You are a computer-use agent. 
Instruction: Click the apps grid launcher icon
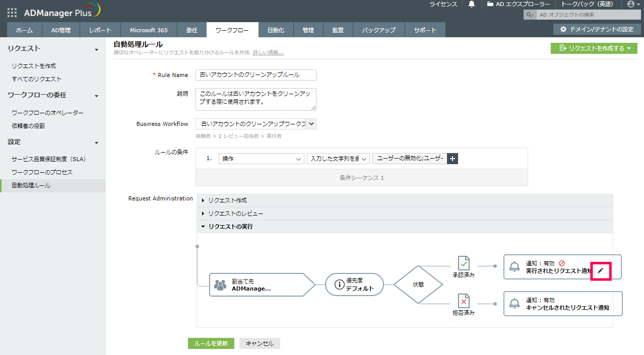(x=12, y=13)
